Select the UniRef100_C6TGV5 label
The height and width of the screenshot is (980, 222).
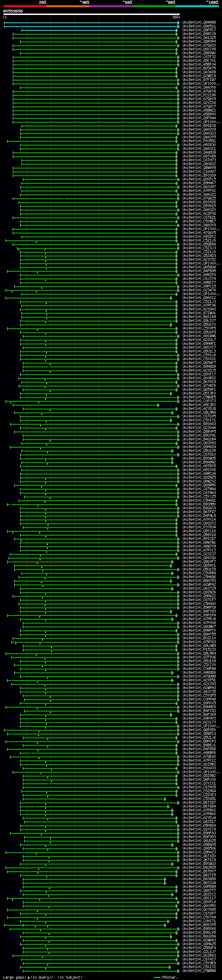[199, 416]
